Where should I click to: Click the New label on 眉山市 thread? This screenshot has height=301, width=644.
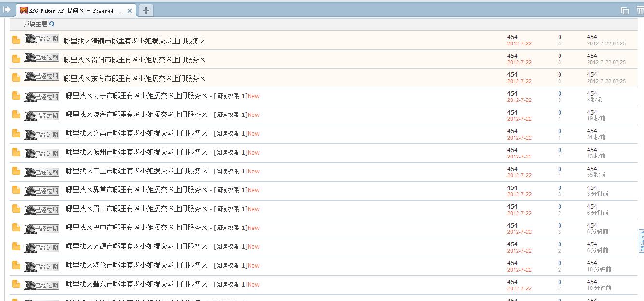[253, 209]
